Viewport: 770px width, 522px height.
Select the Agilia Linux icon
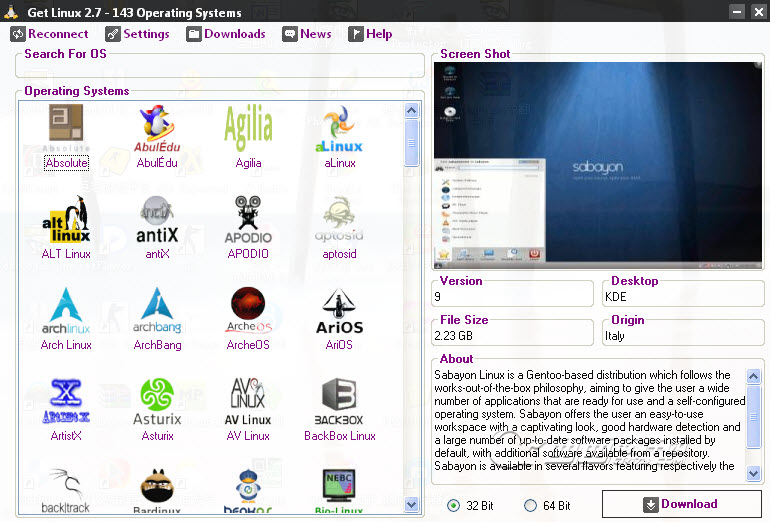[x=248, y=127]
